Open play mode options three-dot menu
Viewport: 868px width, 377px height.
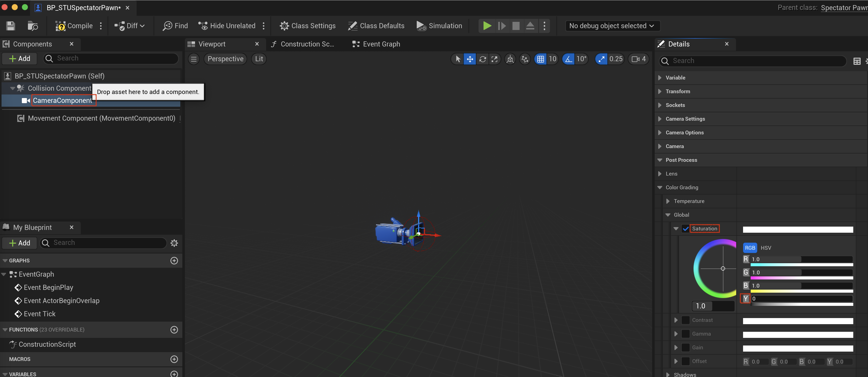click(544, 26)
